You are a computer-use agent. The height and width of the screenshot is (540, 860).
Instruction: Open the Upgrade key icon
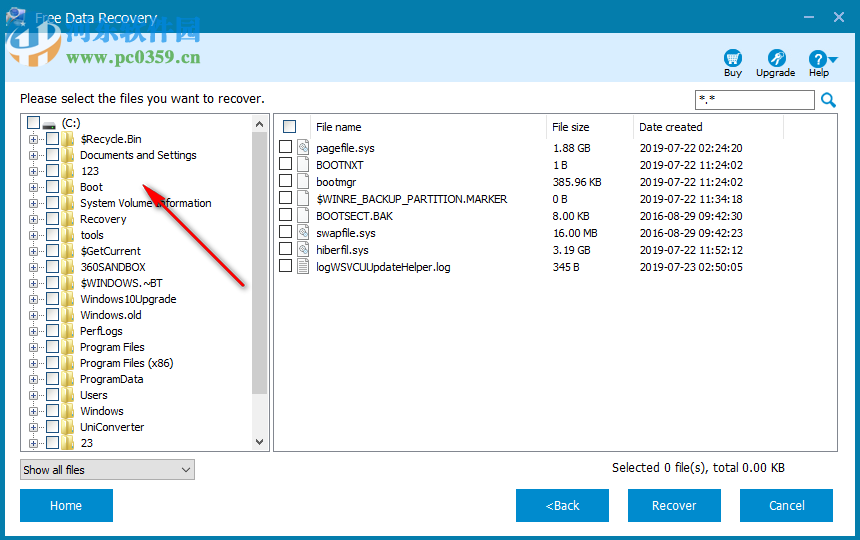point(776,58)
